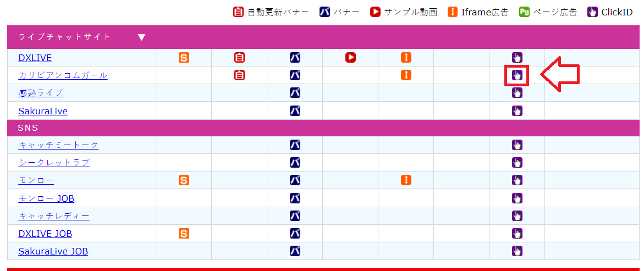Click the Iframe ad icon for DXLIVE

[406, 58]
